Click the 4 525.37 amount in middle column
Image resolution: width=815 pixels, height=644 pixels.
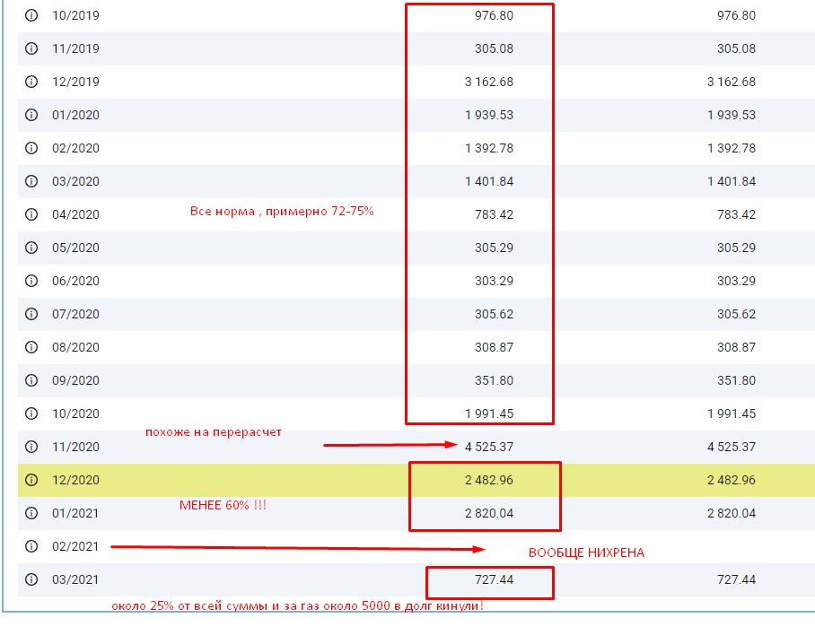[x=488, y=447]
